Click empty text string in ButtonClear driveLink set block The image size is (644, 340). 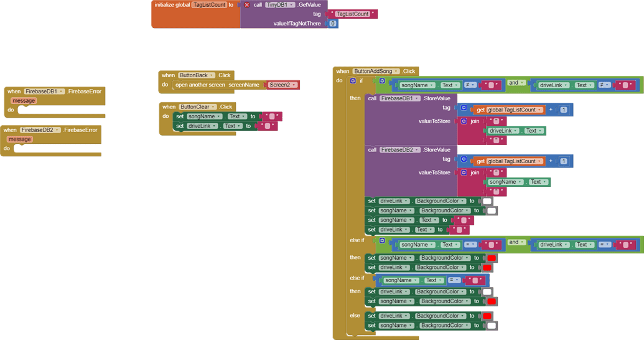(x=268, y=126)
